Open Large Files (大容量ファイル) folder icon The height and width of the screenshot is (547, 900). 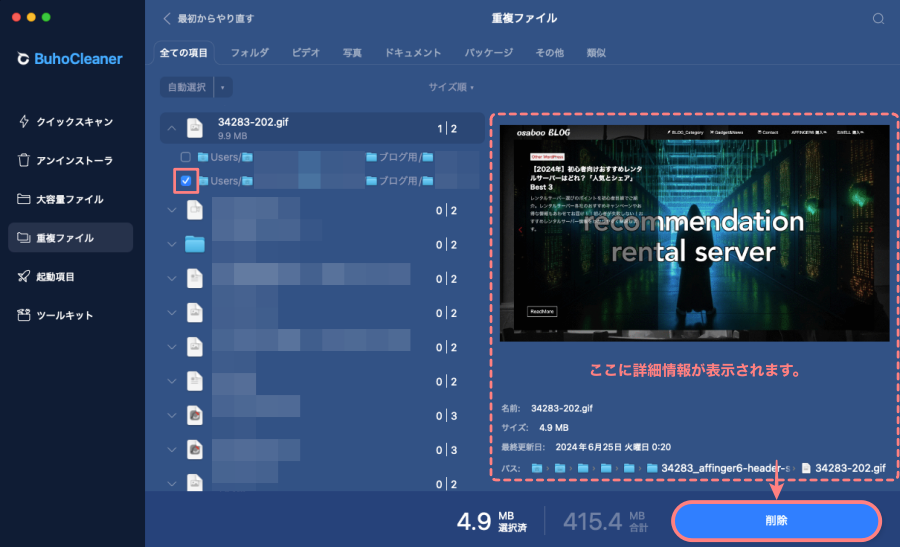point(24,199)
